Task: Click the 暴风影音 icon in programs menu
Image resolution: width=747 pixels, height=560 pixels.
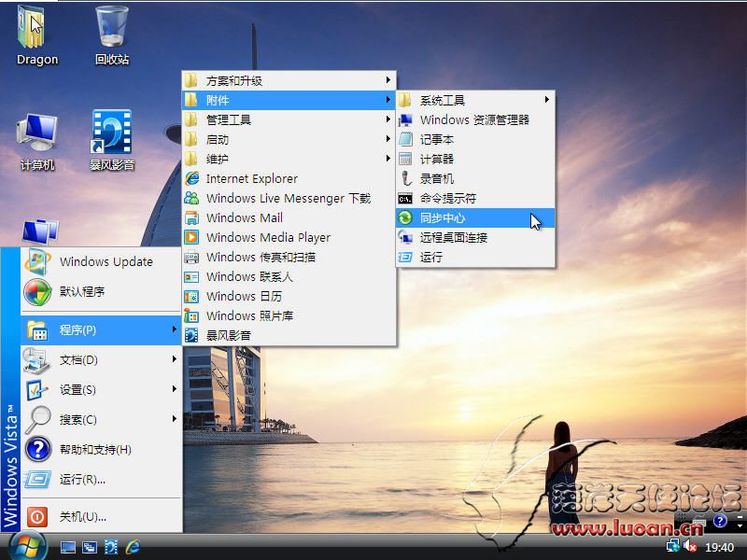Action: tap(191, 335)
